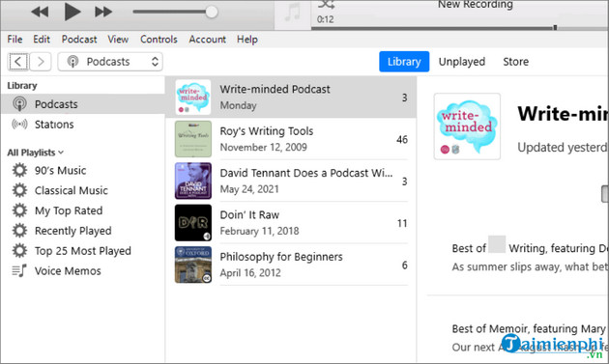Open the Podcasts media picker dropdown
This screenshot has height=364, width=609.
(110, 62)
